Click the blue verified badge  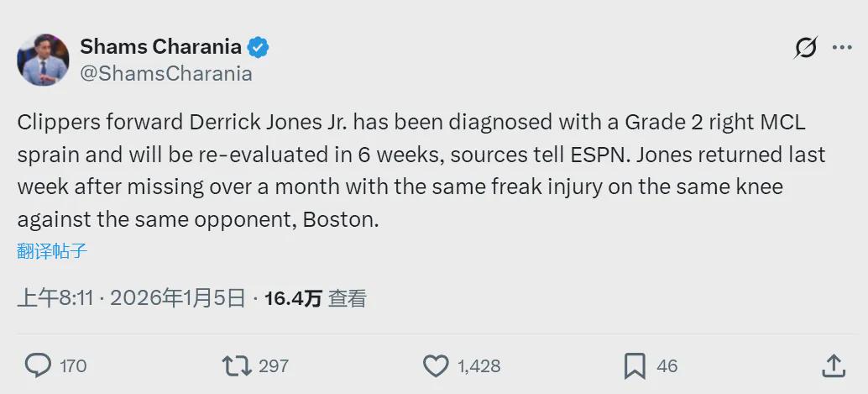[258, 47]
